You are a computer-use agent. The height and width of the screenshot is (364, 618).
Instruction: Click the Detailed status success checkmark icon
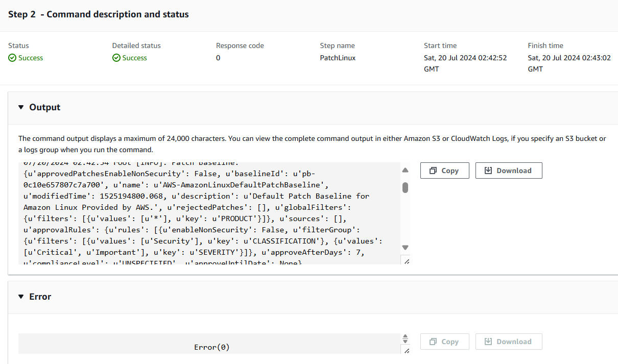click(x=116, y=58)
